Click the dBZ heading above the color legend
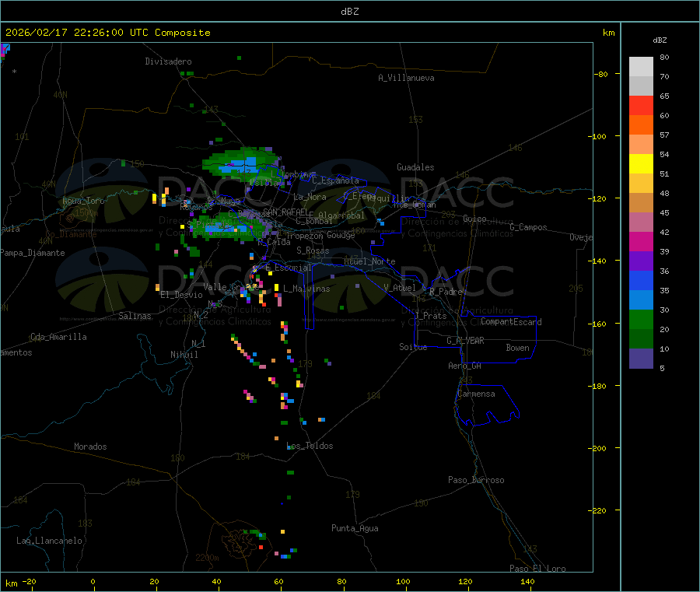This screenshot has height=592, width=700. click(660, 40)
